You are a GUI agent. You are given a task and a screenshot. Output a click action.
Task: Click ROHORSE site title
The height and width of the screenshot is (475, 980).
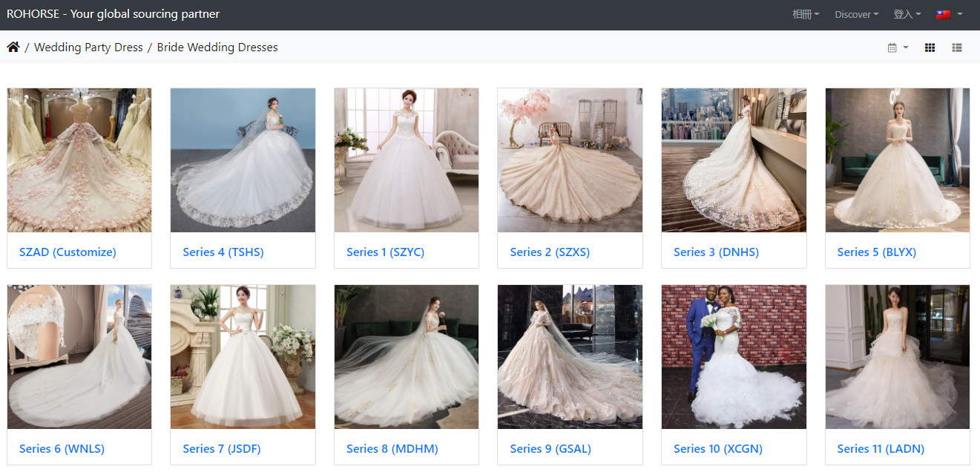(x=113, y=14)
